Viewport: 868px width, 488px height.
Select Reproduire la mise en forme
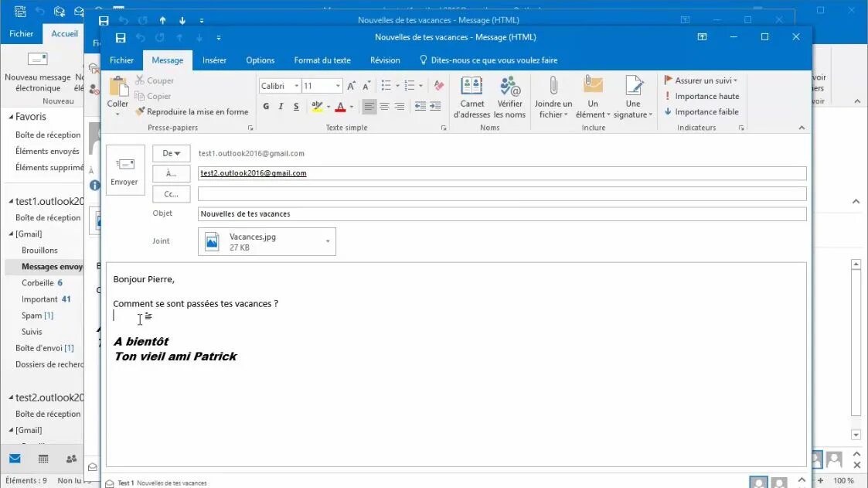tap(192, 111)
